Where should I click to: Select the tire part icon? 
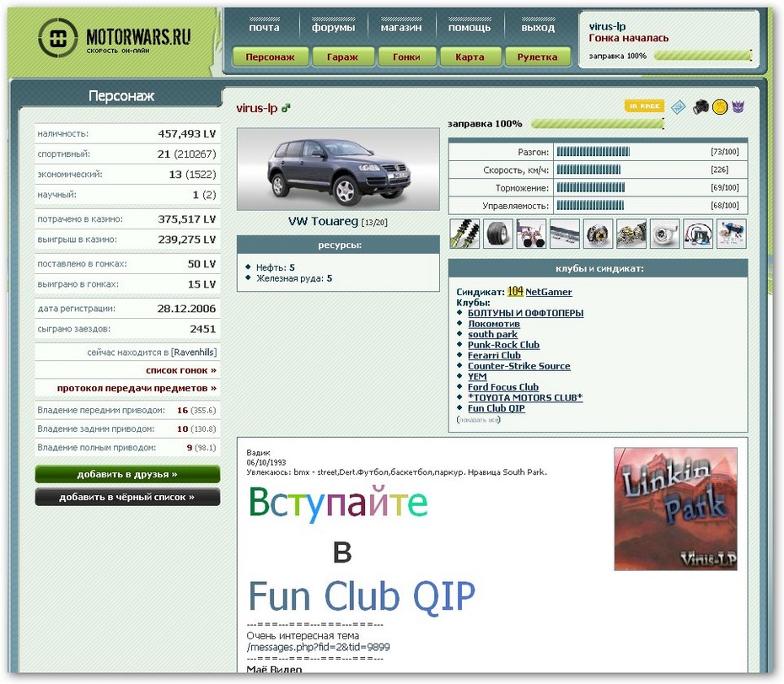498,233
